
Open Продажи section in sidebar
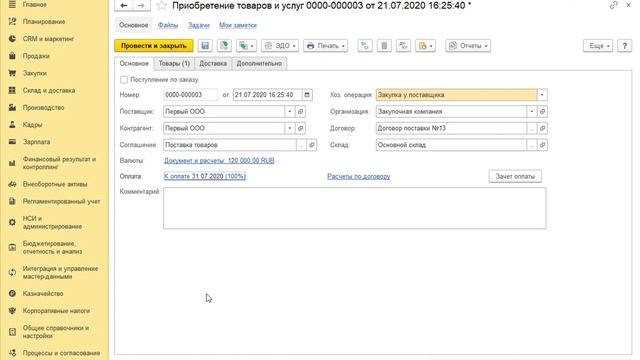click(36, 56)
